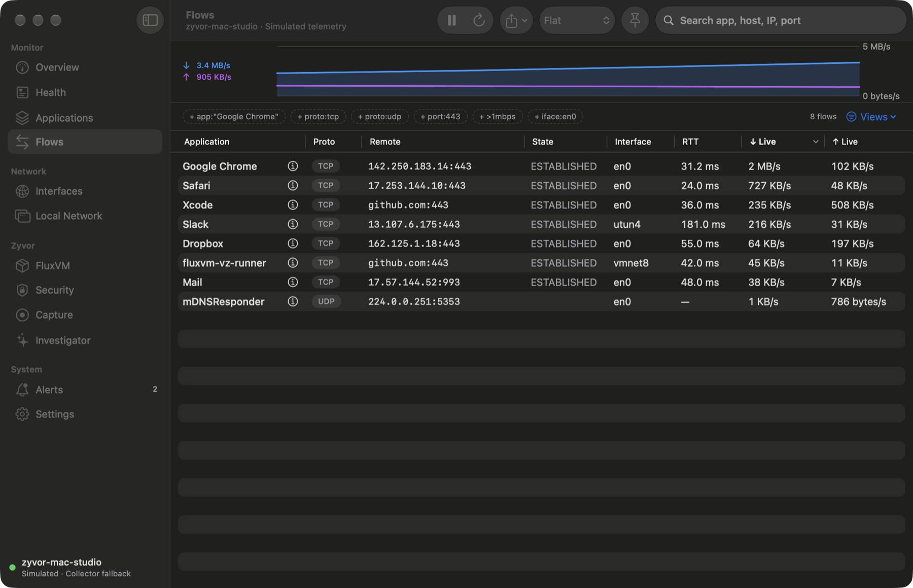Refresh the flows list
The width and height of the screenshot is (913, 588).
pos(479,20)
